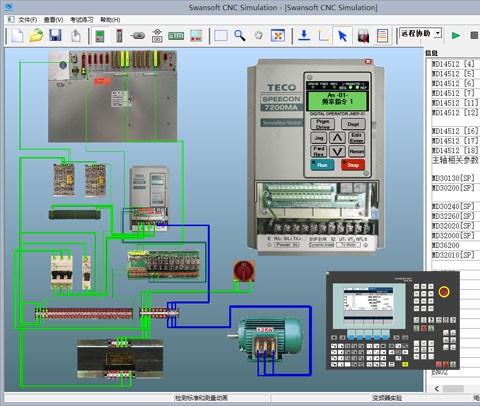480x406 pixels.
Task: Open the 帮助(H) menu
Action: [110, 20]
